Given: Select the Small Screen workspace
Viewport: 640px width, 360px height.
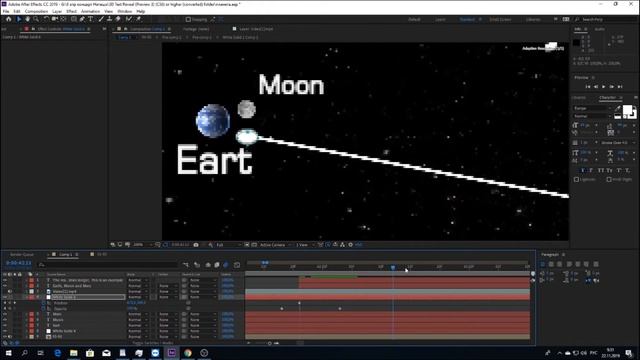Looking at the screenshot, I should [x=500, y=20].
